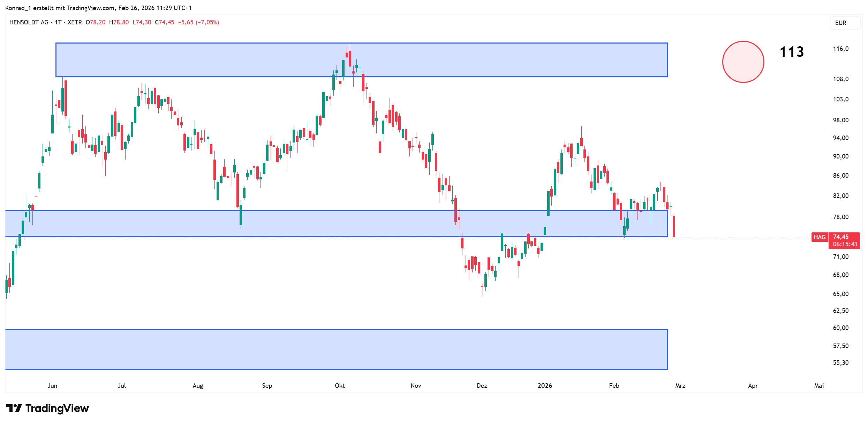
Task: Click the 2026 label on time axis
Action: tap(545, 386)
